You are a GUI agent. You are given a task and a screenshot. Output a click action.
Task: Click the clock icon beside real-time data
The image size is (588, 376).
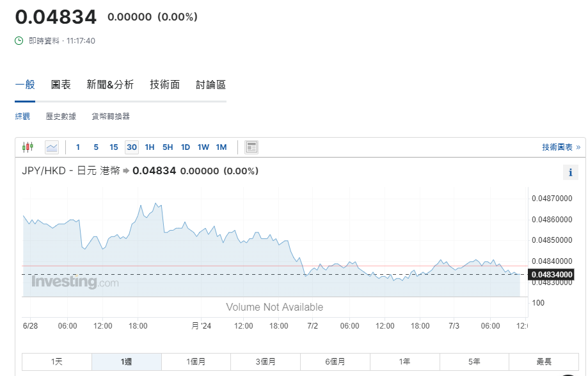click(19, 40)
